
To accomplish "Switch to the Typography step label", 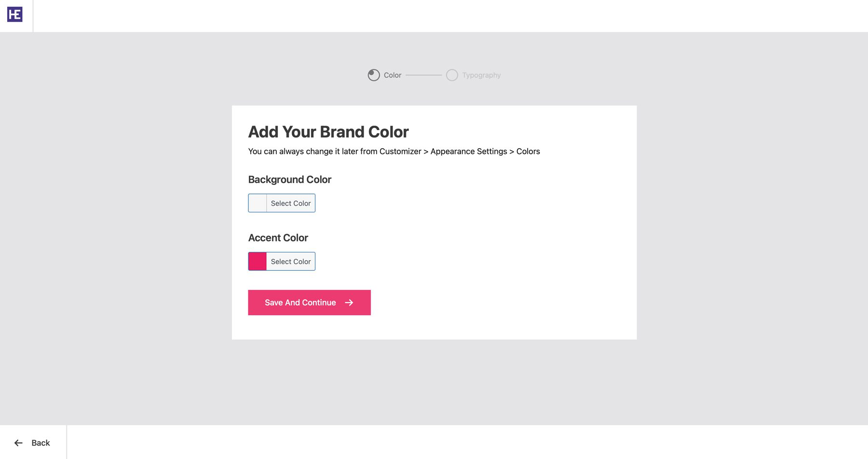I will click(x=481, y=75).
